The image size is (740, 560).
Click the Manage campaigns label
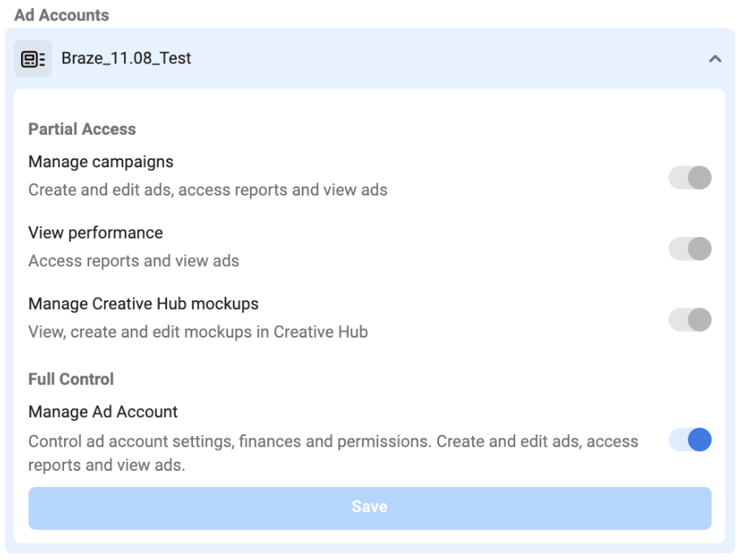[101, 162]
